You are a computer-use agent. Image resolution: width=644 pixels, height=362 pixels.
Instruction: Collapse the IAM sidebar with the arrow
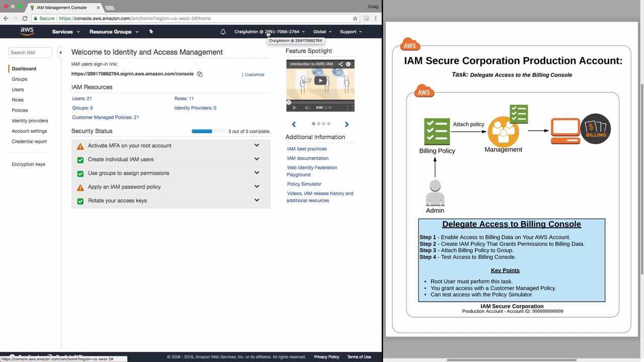click(60, 52)
